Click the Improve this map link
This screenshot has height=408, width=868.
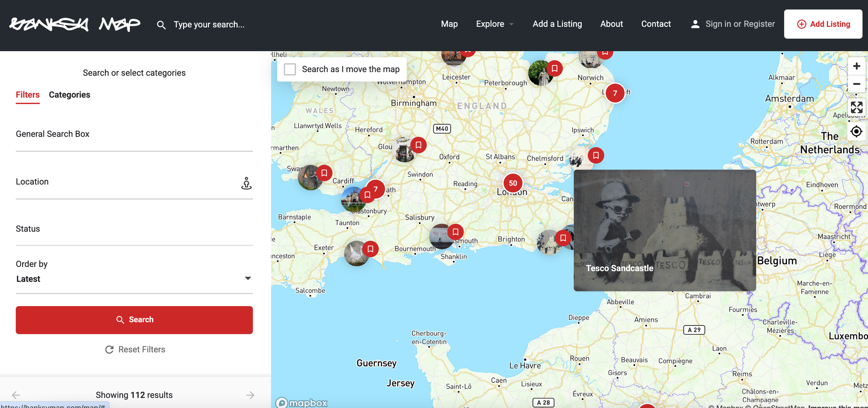coord(838,407)
